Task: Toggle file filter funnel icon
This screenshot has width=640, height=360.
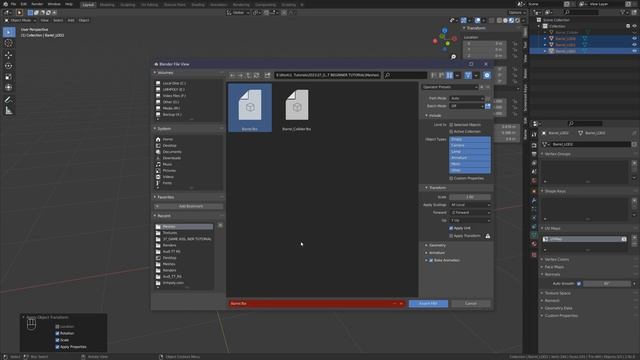Action: pyautogui.click(x=468, y=76)
